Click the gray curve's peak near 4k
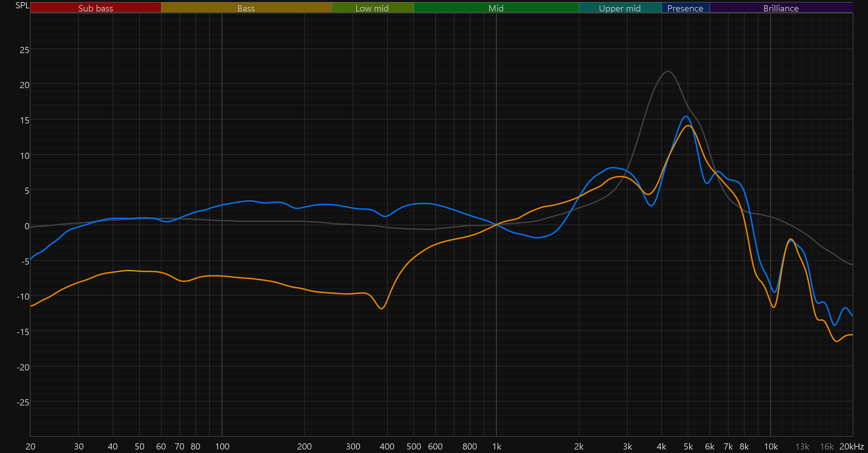Screen dimensions: 868x453 point(668,71)
